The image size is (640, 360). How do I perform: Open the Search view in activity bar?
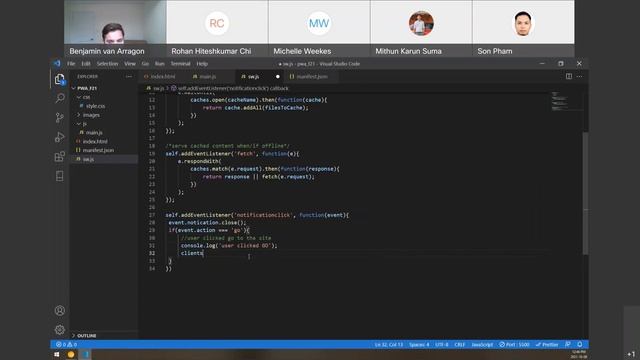pos(60,98)
